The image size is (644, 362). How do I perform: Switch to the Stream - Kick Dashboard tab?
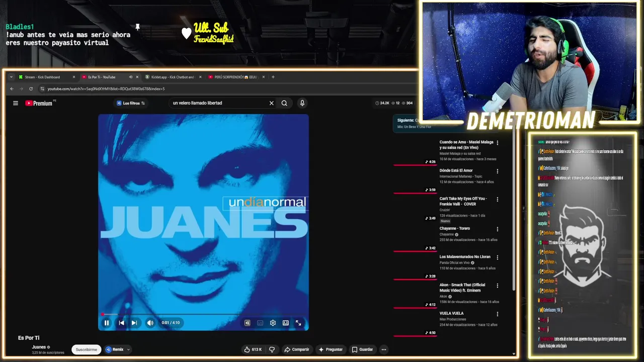[46, 77]
